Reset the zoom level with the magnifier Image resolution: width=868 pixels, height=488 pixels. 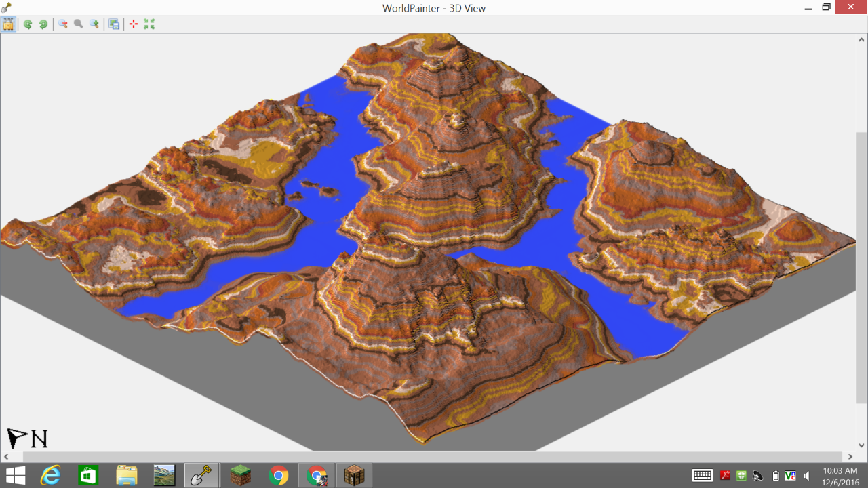coord(78,24)
